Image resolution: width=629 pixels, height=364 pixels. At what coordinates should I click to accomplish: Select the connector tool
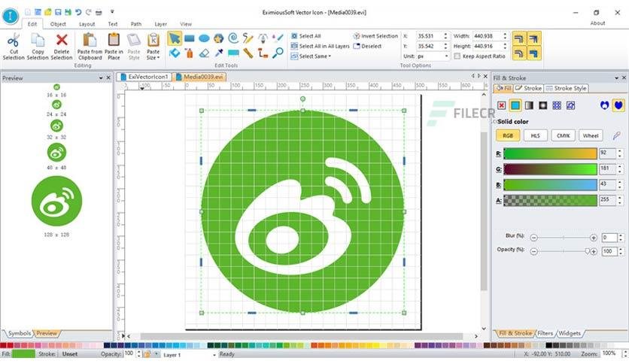pyautogui.click(x=263, y=53)
